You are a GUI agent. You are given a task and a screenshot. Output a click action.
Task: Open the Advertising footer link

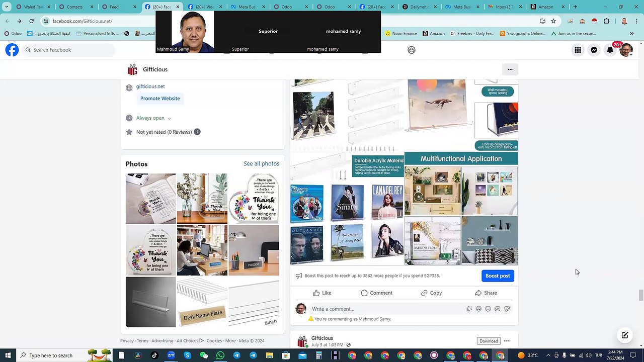(162, 341)
